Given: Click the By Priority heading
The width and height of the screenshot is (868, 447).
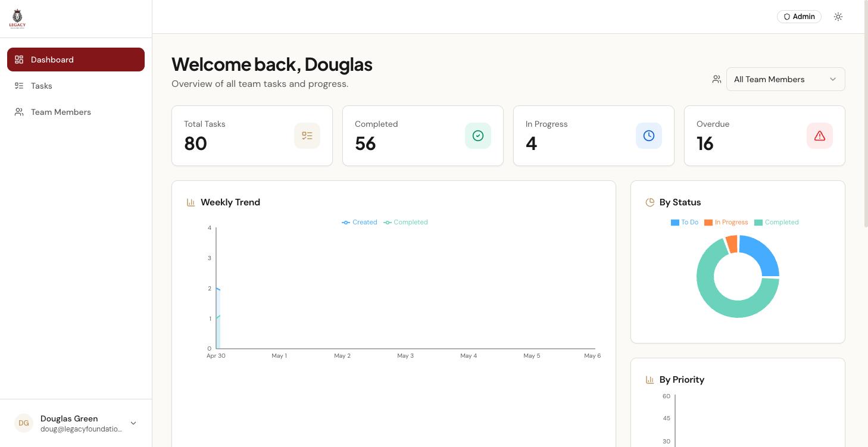Looking at the screenshot, I should 682,380.
